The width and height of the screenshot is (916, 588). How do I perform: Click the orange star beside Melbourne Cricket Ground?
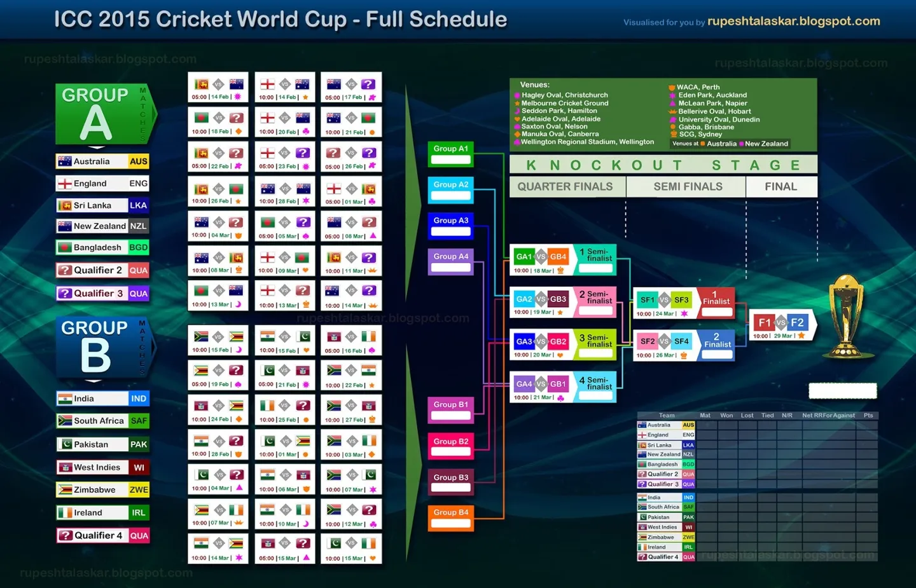pos(517,103)
